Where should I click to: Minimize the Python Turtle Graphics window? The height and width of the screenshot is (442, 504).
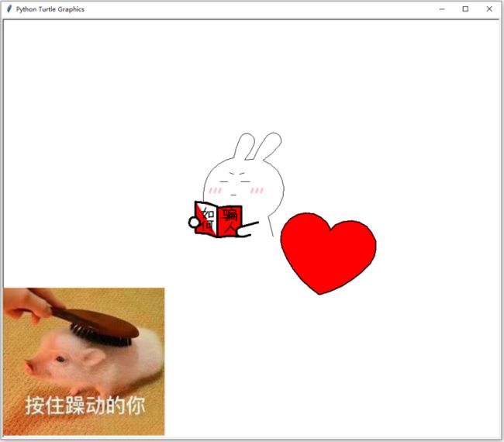[442, 9]
